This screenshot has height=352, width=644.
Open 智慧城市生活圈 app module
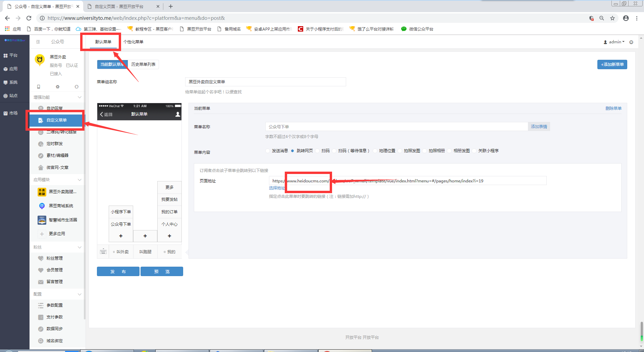tap(57, 220)
